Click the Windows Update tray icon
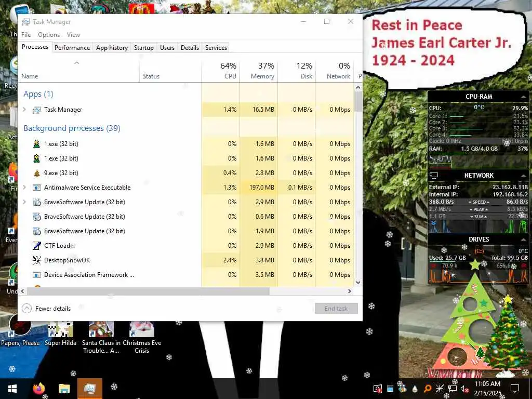Viewport: 532px width, 399px height. (378, 389)
